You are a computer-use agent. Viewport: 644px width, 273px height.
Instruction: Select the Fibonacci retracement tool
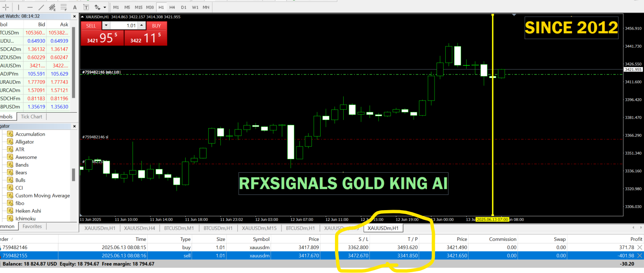pyautogui.click(x=64, y=7)
